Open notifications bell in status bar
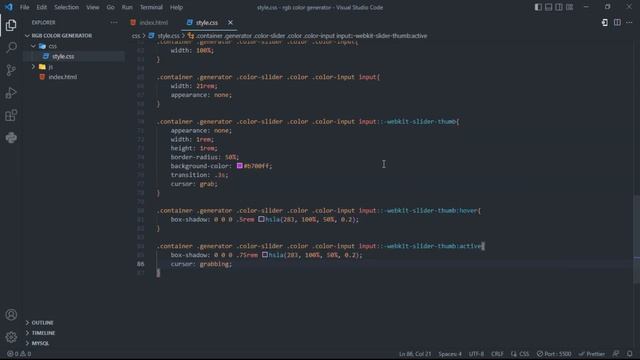Viewport: 640px width, 360px height. pyautogui.click(x=630, y=354)
